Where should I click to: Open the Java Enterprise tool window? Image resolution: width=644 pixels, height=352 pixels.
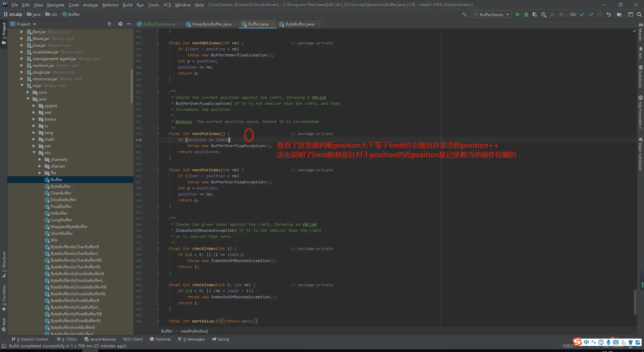(100, 339)
